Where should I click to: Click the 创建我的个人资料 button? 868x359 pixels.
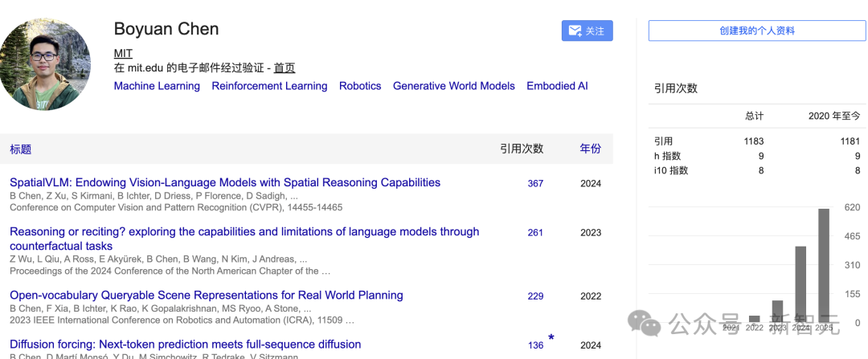[x=757, y=31]
